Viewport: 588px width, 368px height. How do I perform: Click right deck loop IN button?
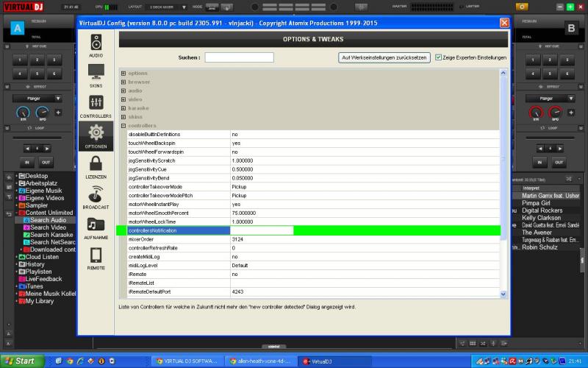(x=539, y=162)
